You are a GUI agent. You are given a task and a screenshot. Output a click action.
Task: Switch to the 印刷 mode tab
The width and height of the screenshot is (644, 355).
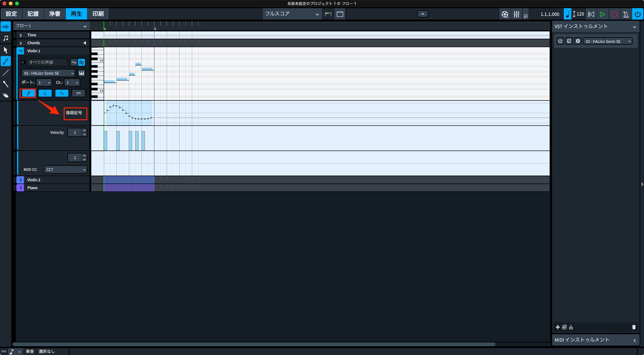click(98, 14)
